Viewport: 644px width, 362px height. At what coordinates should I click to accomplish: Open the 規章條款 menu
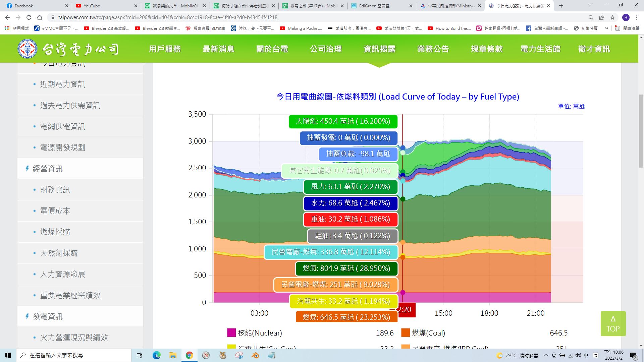tap(487, 49)
